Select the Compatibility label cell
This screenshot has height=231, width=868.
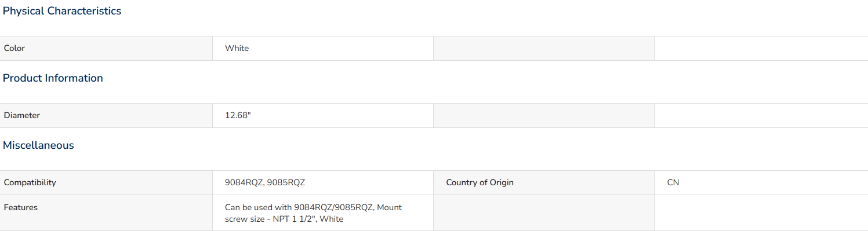point(106,183)
